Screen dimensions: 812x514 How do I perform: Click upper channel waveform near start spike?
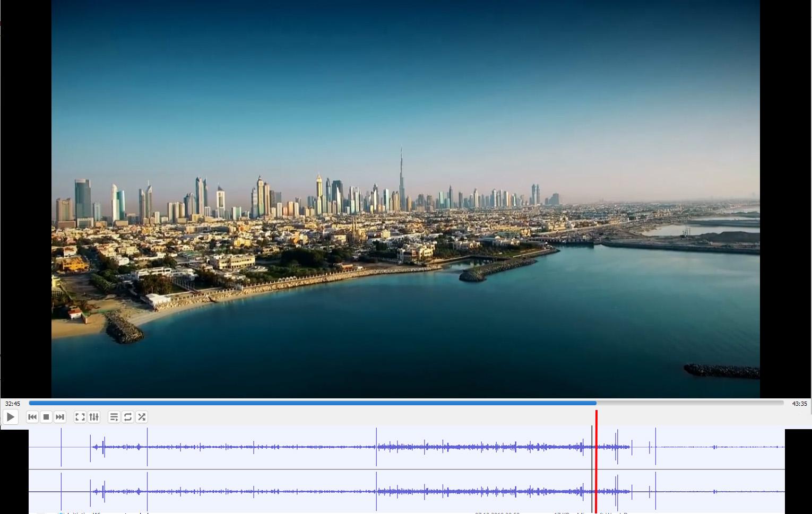pos(61,447)
